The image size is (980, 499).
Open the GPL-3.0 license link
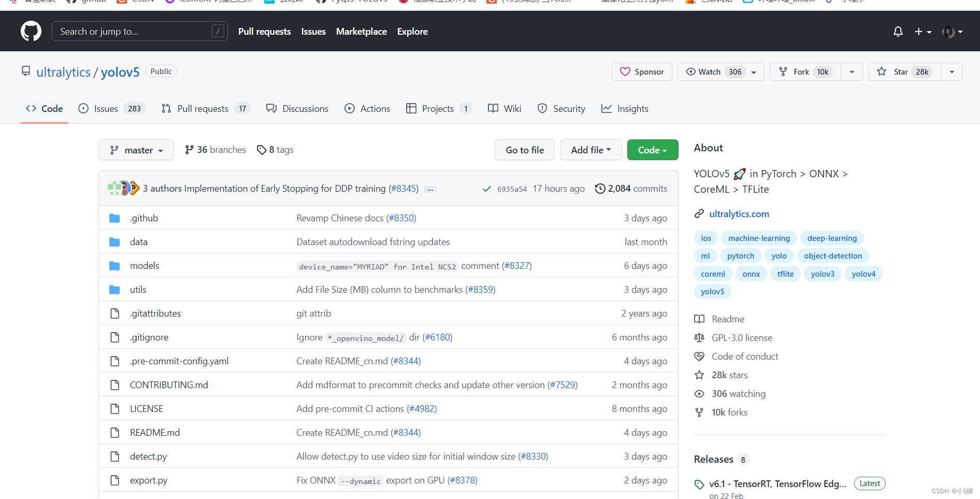pyautogui.click(x=733, y=338)
